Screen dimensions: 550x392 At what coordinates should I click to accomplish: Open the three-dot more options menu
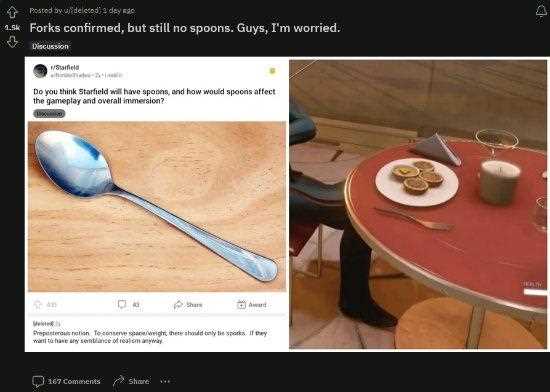[x=165, y=381]
